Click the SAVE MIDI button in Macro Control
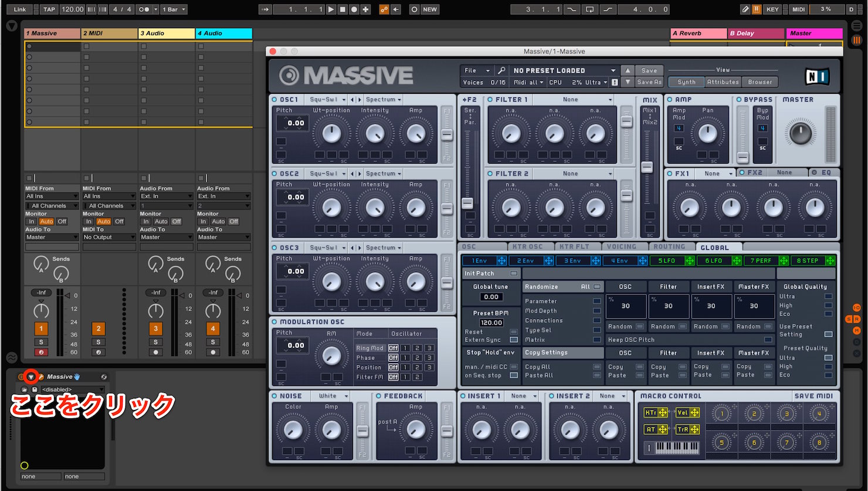The height and width of the screenshot is (491, 868). click(813, 396)
